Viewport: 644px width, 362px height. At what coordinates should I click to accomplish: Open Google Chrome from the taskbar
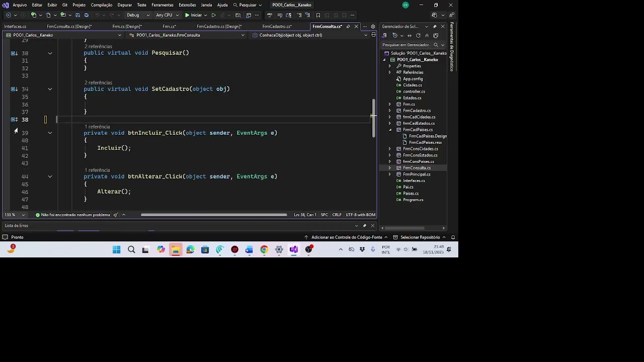264,249
